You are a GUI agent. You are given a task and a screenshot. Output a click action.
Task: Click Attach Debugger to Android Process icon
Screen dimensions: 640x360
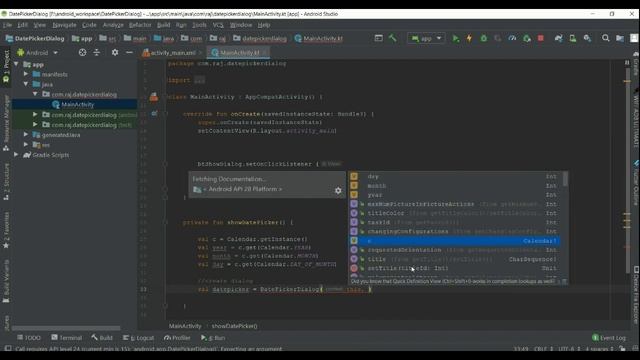pos(527,38)
